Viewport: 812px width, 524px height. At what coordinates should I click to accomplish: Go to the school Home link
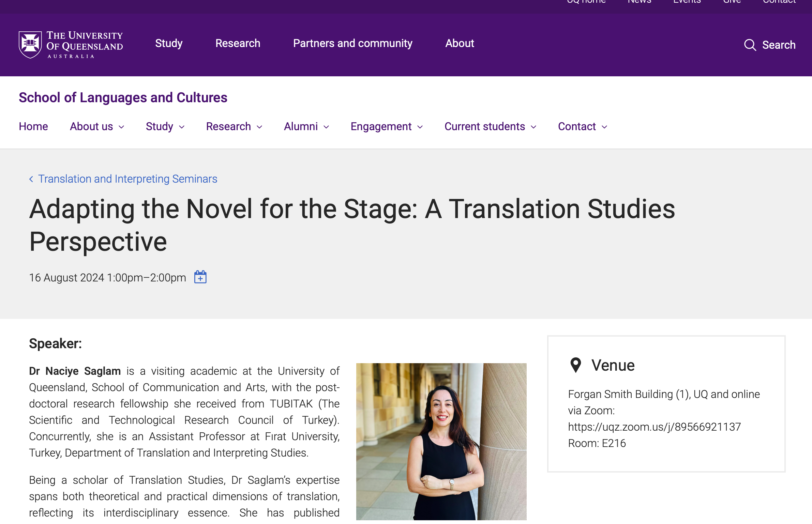(x=33, y=126)
